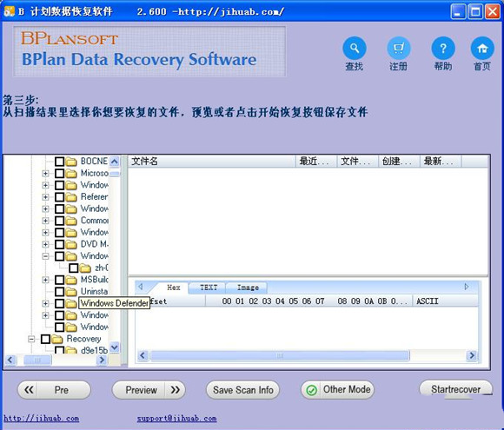This screenshot has height=430, width=504.
Task: Click green check icon on Other Mode
Action: point(311,390)
